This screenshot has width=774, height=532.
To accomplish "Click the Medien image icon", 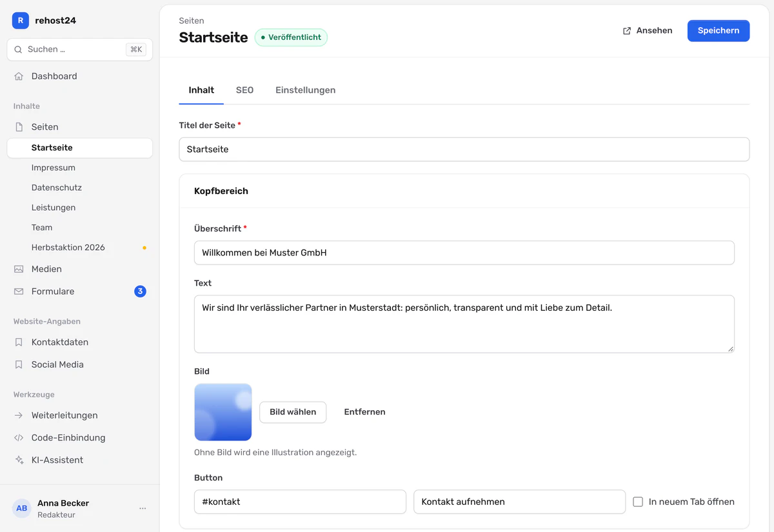I will pos(19,269).
